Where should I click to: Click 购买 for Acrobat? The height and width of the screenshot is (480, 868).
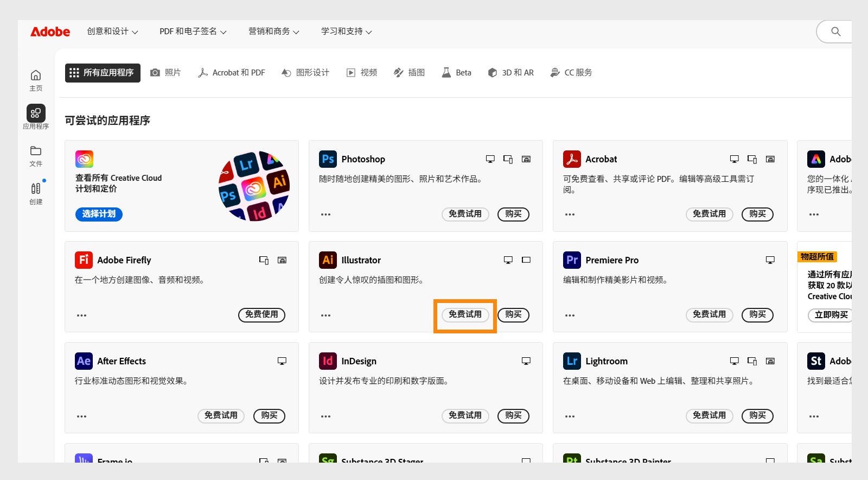[x=757, y=214]
